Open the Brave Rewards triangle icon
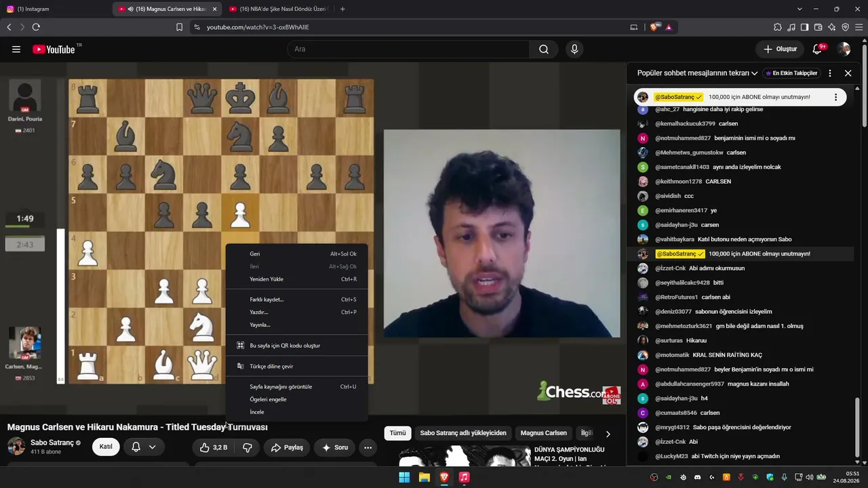 click(669, 27)
